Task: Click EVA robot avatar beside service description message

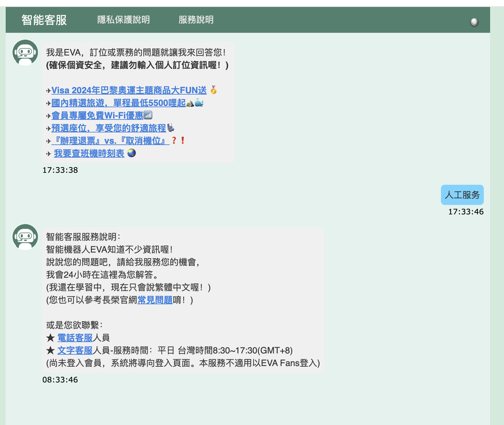Action: point(25,237)
